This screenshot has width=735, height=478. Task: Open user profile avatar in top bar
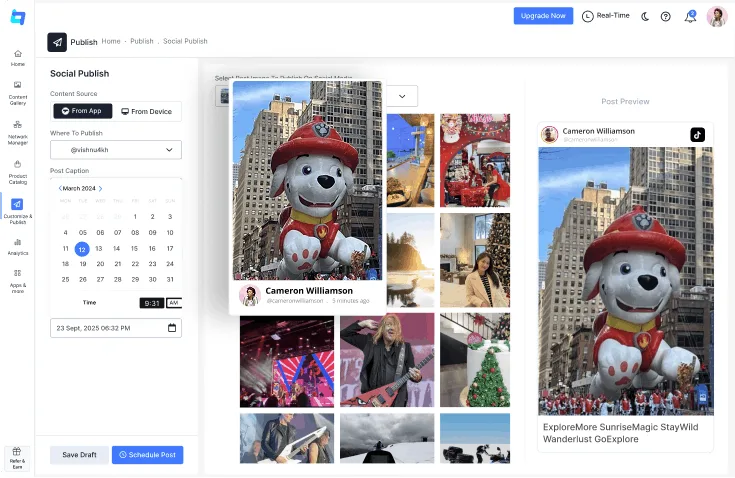coord(717,16)
